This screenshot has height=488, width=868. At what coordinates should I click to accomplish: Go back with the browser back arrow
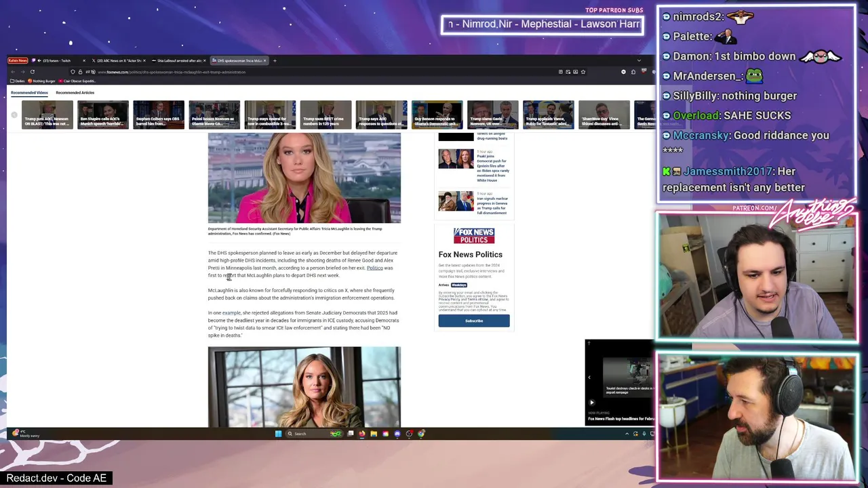[13, 72]
